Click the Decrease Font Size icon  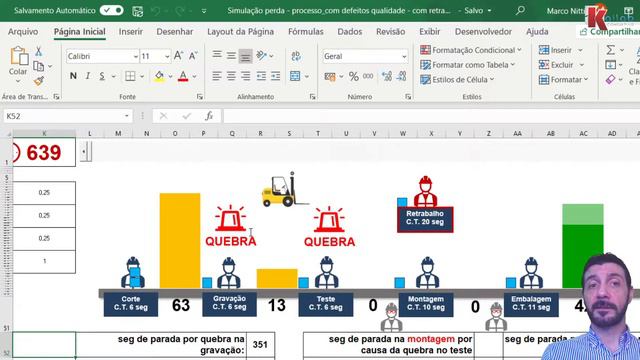pyautogui.click(x=193, y=56)
